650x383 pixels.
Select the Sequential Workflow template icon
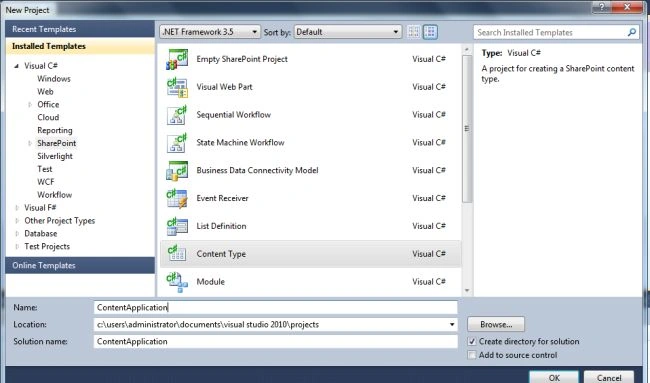tap(177, 115)
